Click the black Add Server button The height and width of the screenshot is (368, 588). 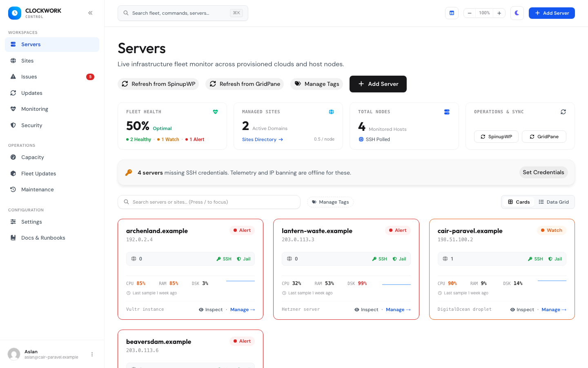click(x=378, y=84)
